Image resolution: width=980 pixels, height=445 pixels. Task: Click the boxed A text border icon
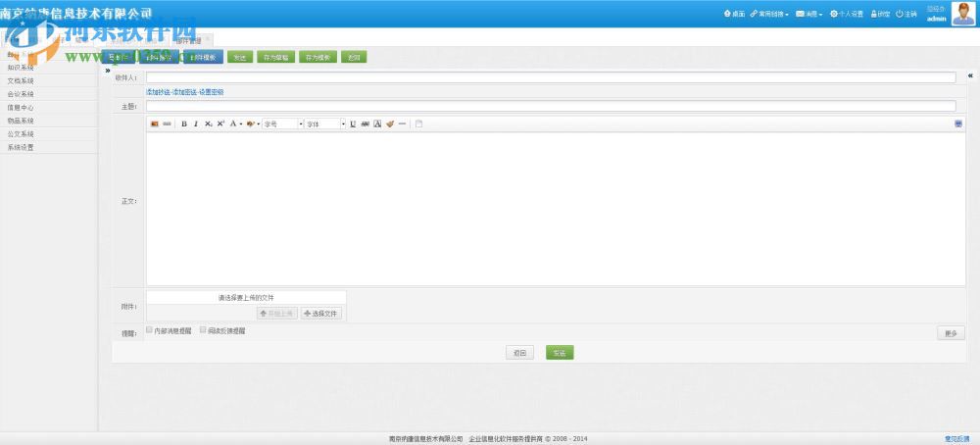pos(377,124)
